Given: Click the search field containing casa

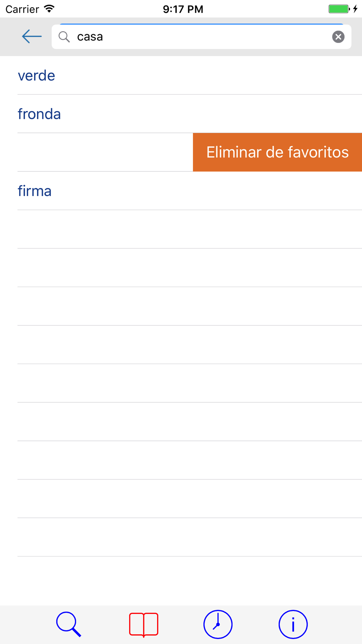Looking at the screenshot, I should tap(201, 37).
